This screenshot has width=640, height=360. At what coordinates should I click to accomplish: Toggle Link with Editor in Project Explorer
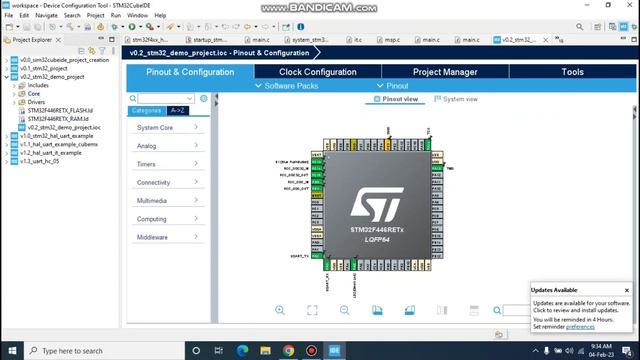(x=92, y=51)
